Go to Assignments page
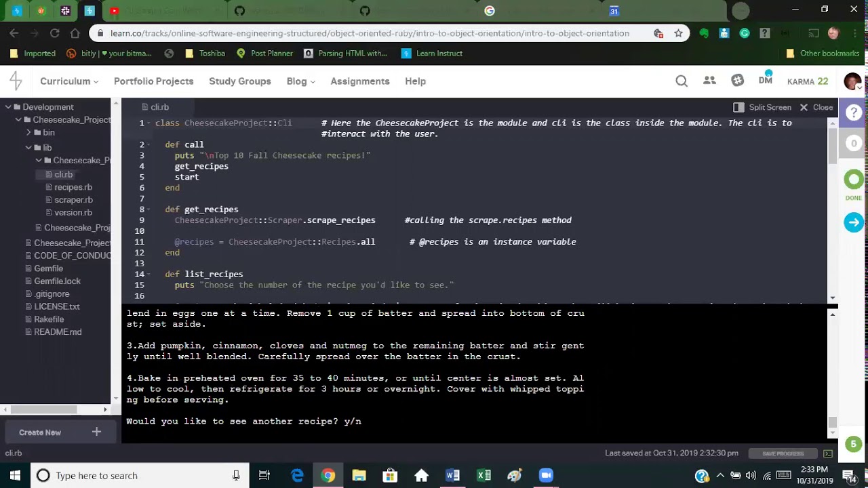868x488 pixels. point(360,81)
